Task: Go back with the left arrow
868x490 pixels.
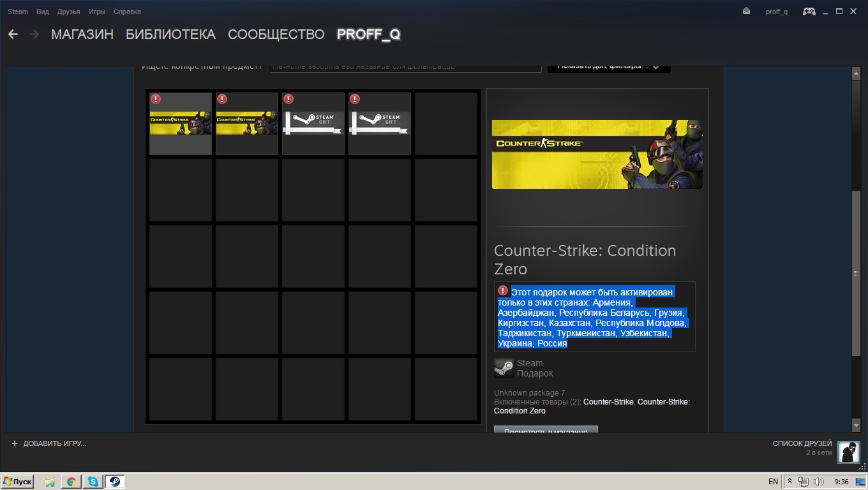Action: coord(13,34)
